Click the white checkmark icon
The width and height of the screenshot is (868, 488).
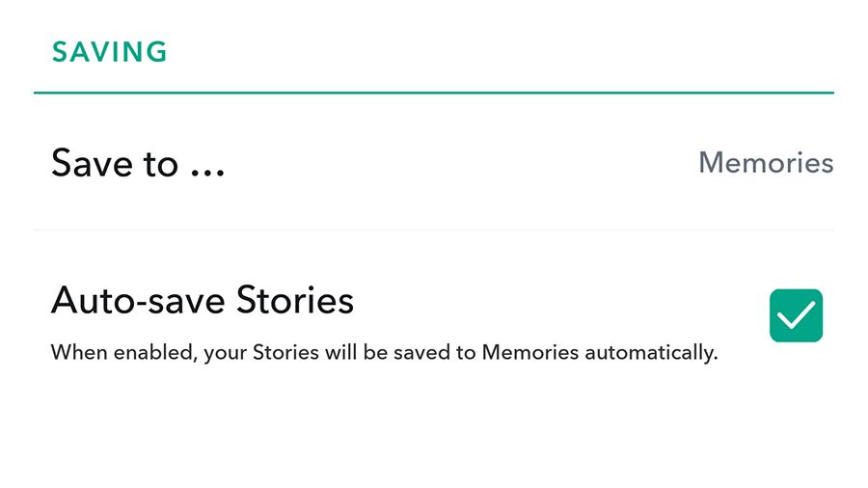(796, 315)
